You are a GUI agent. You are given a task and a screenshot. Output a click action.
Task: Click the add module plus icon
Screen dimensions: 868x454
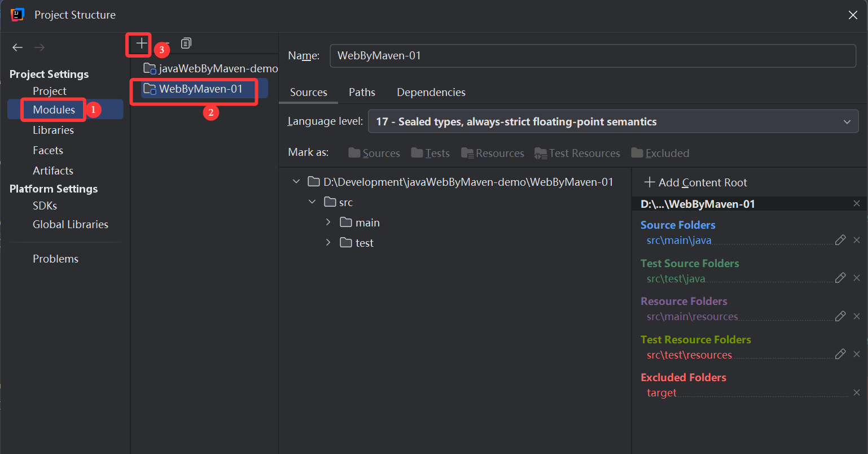pos(141,43)
